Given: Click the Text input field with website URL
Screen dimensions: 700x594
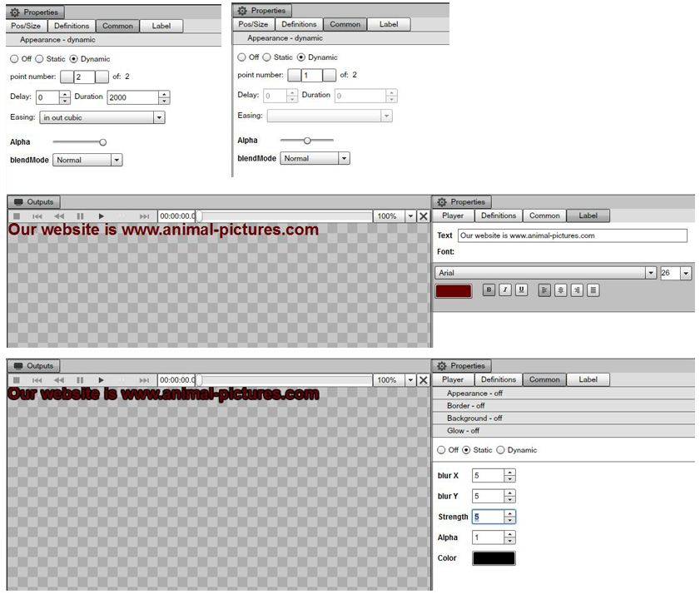Looking at the screenshot, I should click(x=572, y=235).
